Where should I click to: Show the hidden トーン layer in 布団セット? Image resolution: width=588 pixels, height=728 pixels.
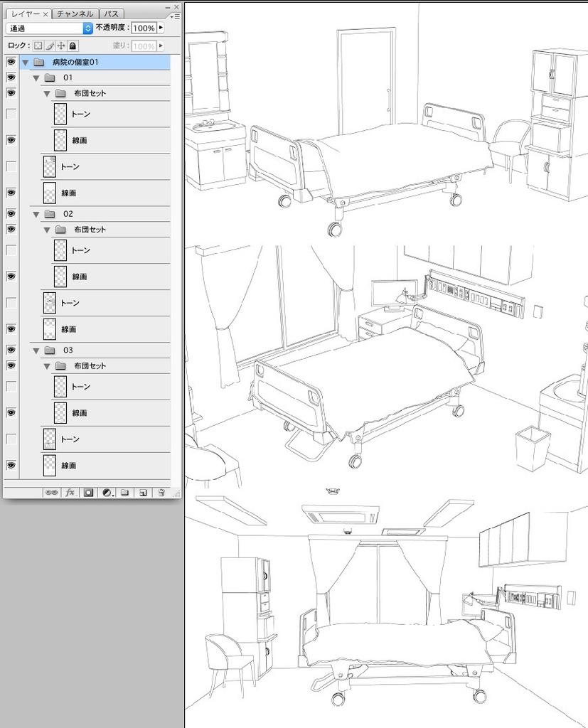point(10,114)
